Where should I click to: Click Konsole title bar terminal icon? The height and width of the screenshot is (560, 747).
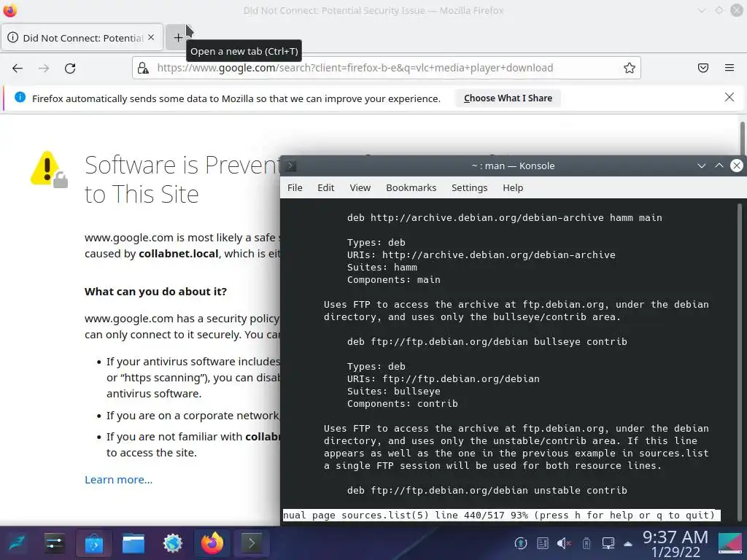click(x=290, y=166)
